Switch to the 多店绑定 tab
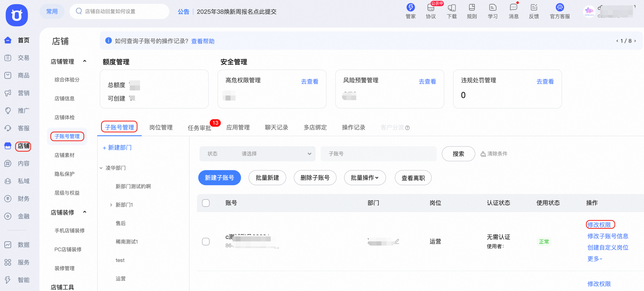The width and height of the screenshot is (644, 291). click(315, 127)
